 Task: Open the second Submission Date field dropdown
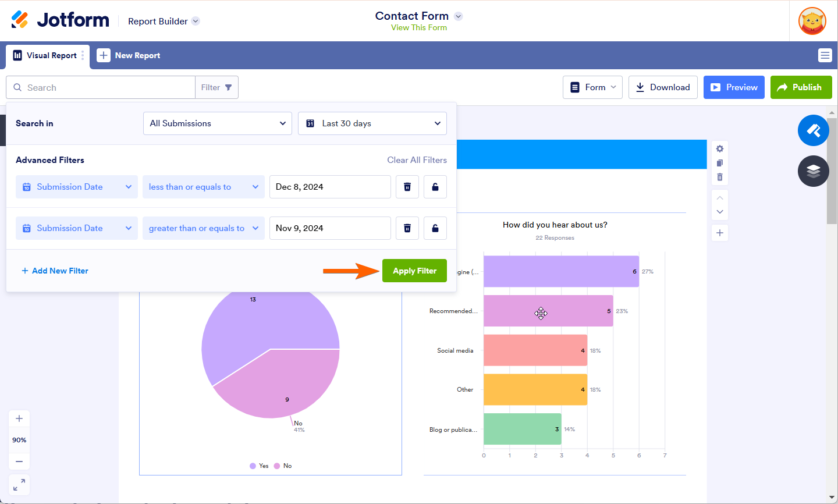pyautogui.click(x=77, y=228)
